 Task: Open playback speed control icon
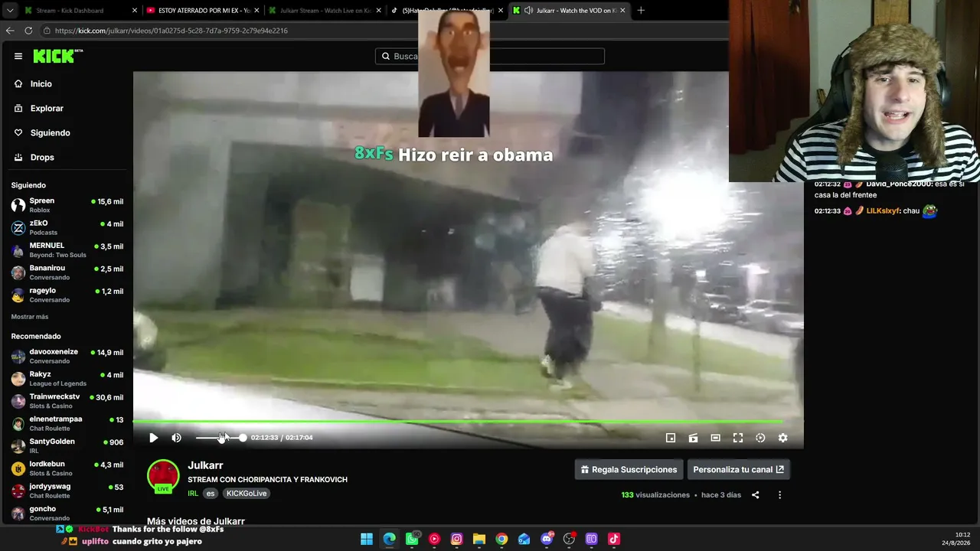[760, 438]
